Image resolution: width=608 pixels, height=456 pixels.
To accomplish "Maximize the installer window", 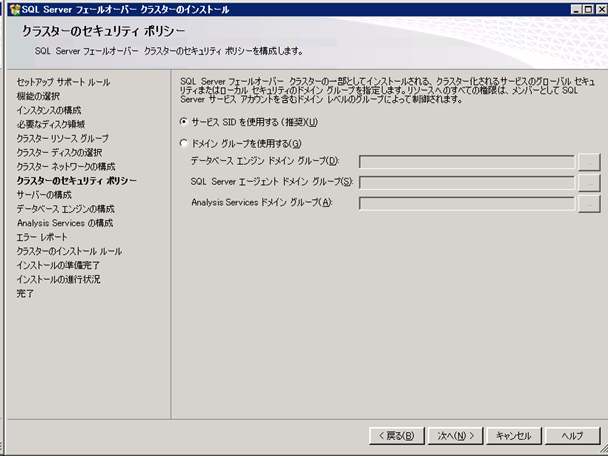I will coord(589,9).
